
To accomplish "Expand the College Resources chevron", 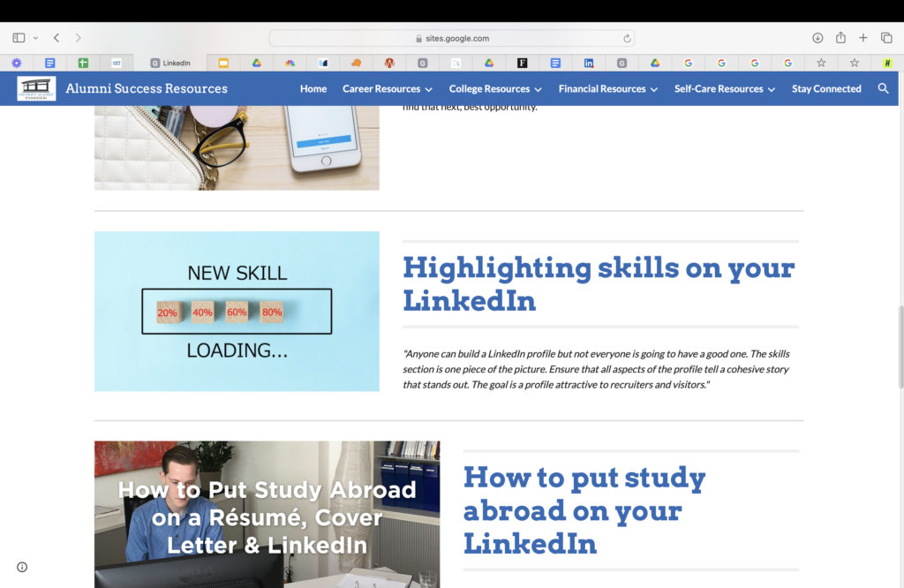I will point(538,89).
